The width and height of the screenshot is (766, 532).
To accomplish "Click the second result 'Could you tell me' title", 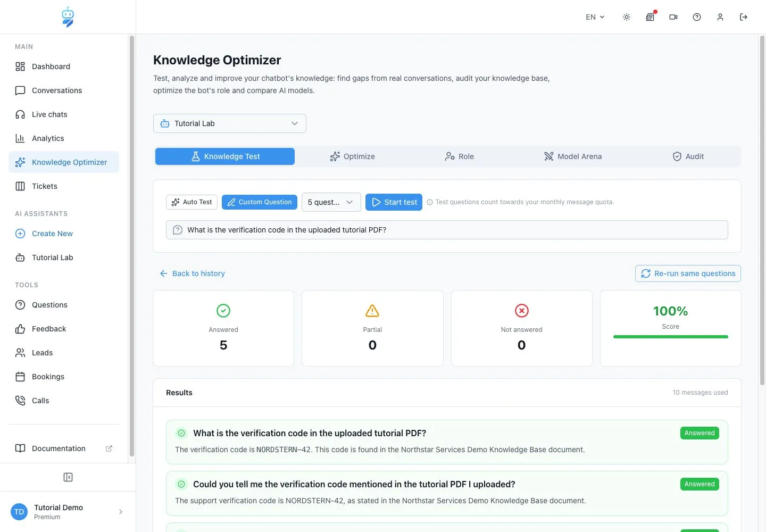I will click(354, 484).
